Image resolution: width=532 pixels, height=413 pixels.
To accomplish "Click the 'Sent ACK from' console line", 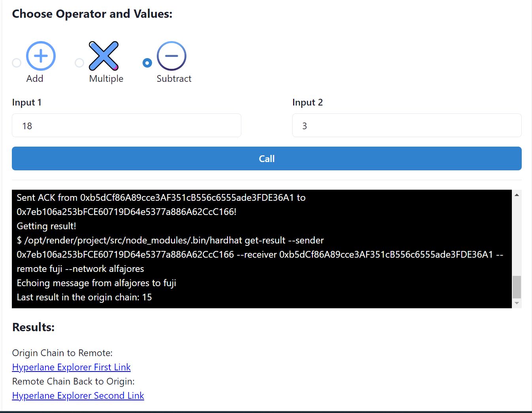I will [x=161, y=198].
